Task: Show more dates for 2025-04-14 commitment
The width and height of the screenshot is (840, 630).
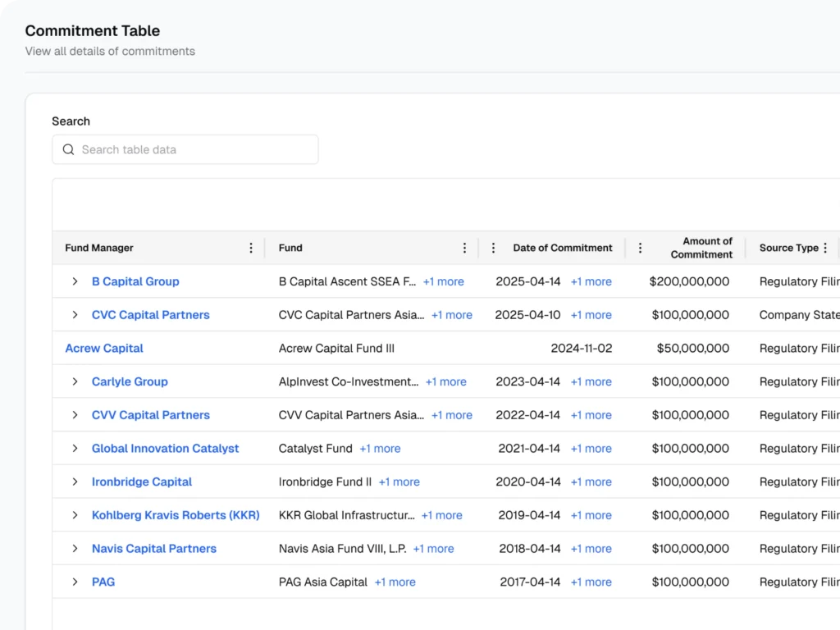Action: coord(591,281)
